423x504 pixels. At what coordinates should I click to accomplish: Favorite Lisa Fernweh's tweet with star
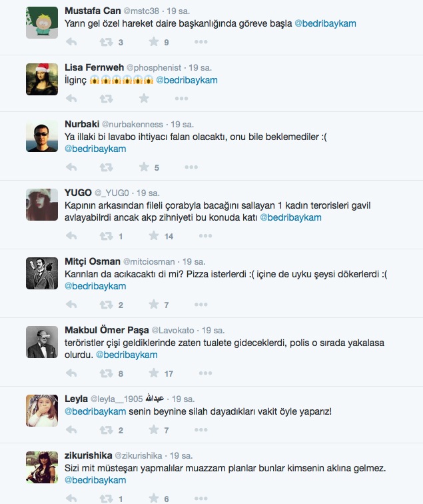144,99
